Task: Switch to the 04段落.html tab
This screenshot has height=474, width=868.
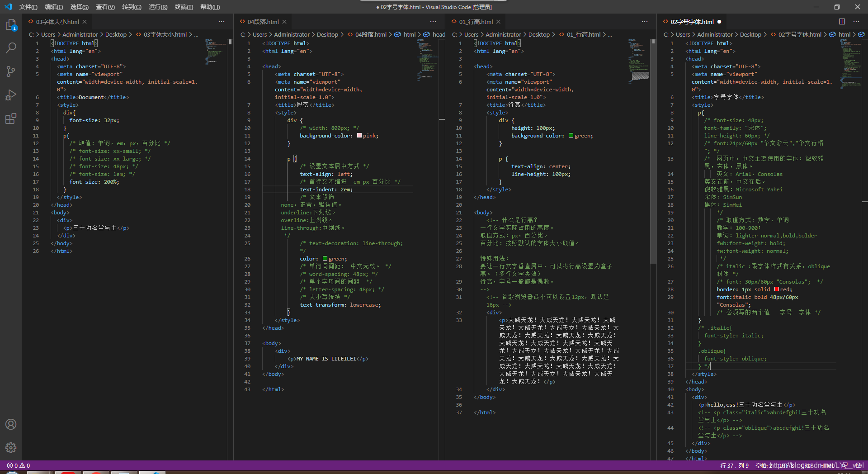Action: coord(263,22)
